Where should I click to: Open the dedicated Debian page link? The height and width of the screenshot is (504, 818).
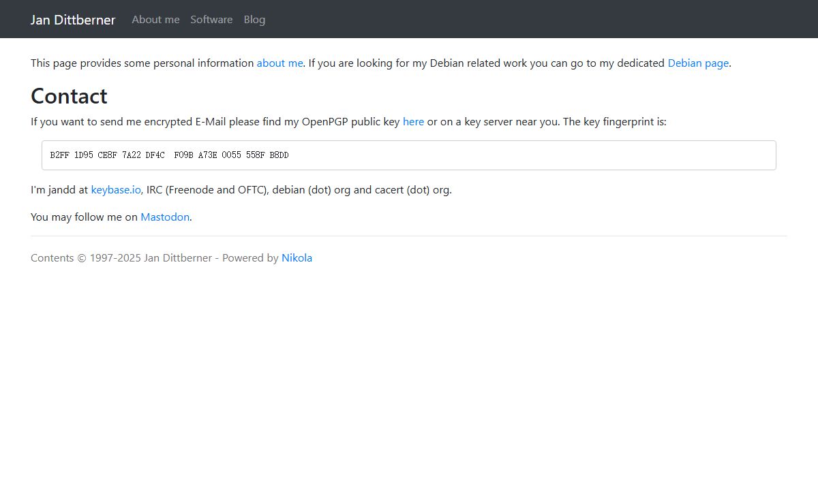click(x=698, y=63)
